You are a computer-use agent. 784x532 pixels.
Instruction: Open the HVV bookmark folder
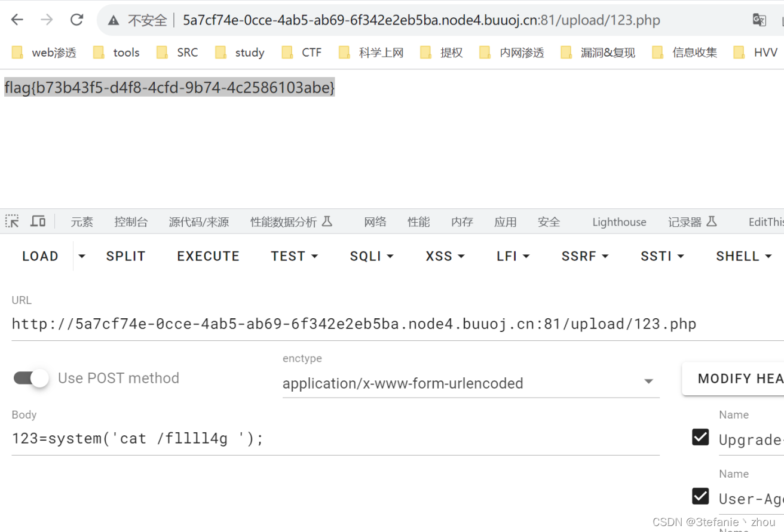(756, 53)
